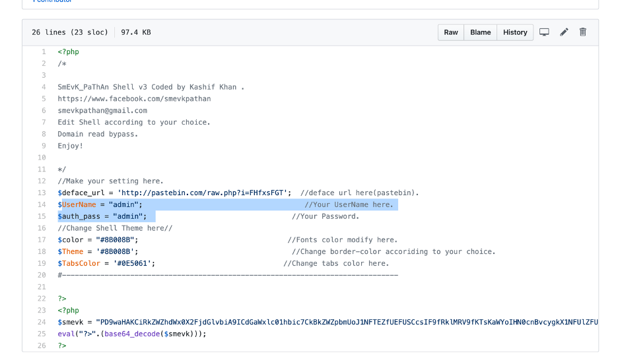This screenshot has width=618, height=364.
Task: Click the "//Change tabs color here." comment
Action: pyautogui.click(x=336, y=263)
